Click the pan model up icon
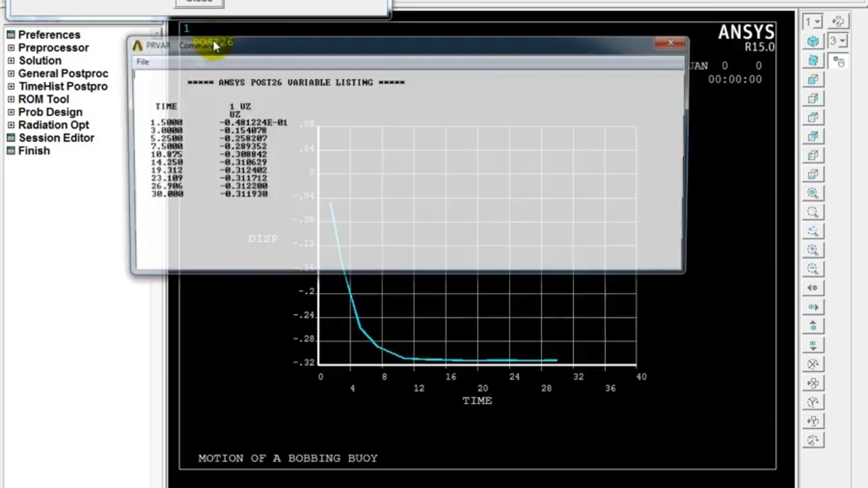The image size is (868, 488). pyautogui.click(x=813, y=326)
